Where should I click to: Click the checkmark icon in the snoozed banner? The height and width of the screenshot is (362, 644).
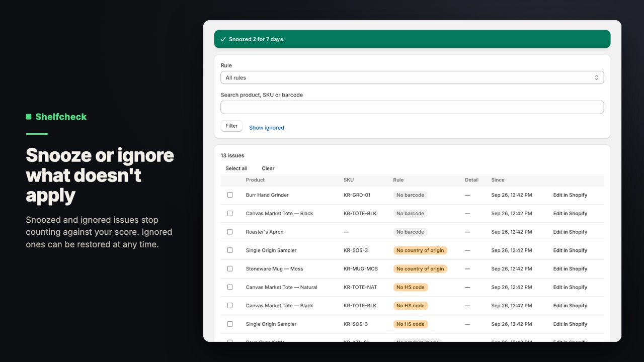point(223,39)
